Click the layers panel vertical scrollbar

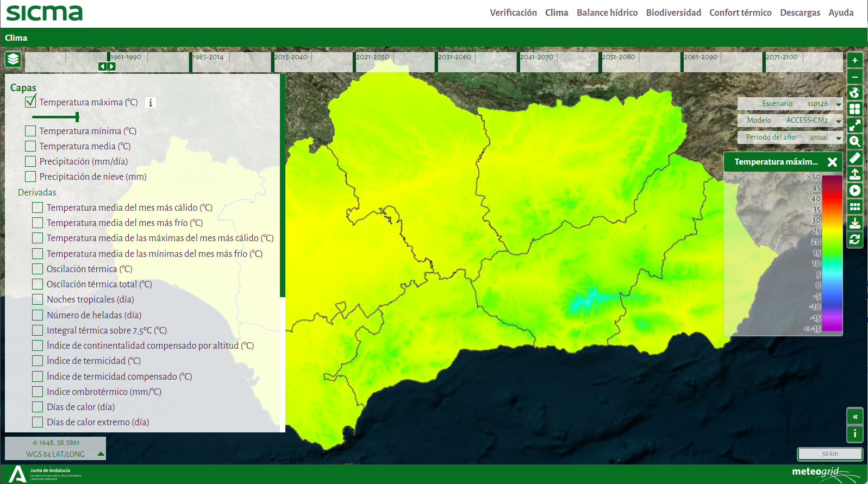[283, 185]
